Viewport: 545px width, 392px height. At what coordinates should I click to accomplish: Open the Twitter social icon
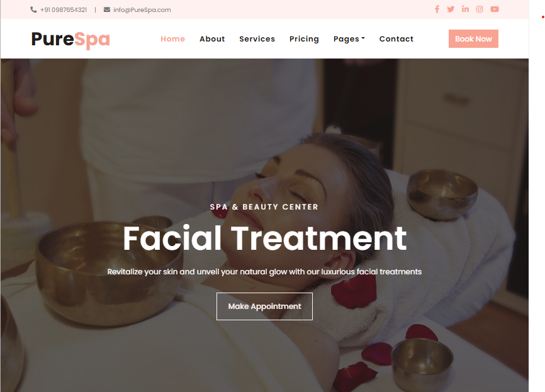[451, 9]
